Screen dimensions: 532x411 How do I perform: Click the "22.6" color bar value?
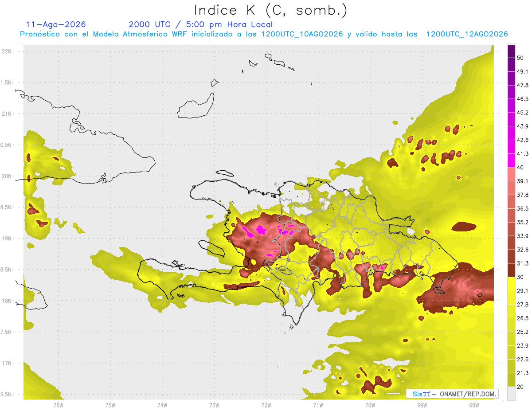(x=523, y=359)
